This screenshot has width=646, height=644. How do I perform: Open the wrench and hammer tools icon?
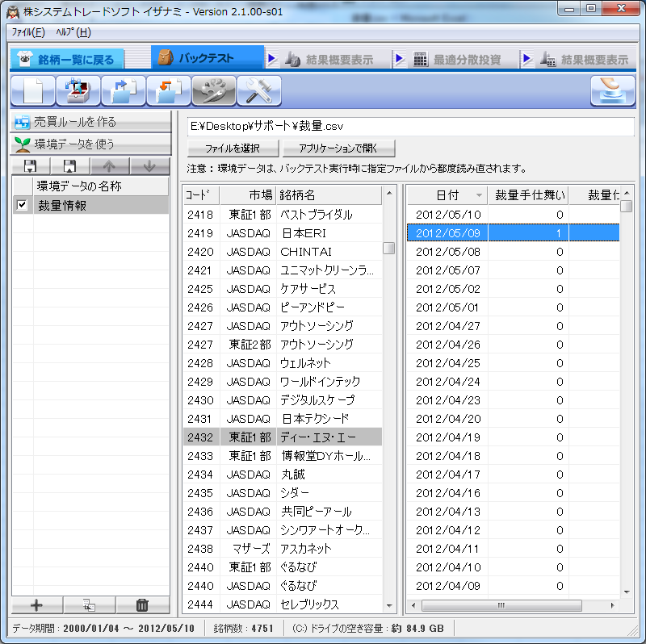[259, 90]
